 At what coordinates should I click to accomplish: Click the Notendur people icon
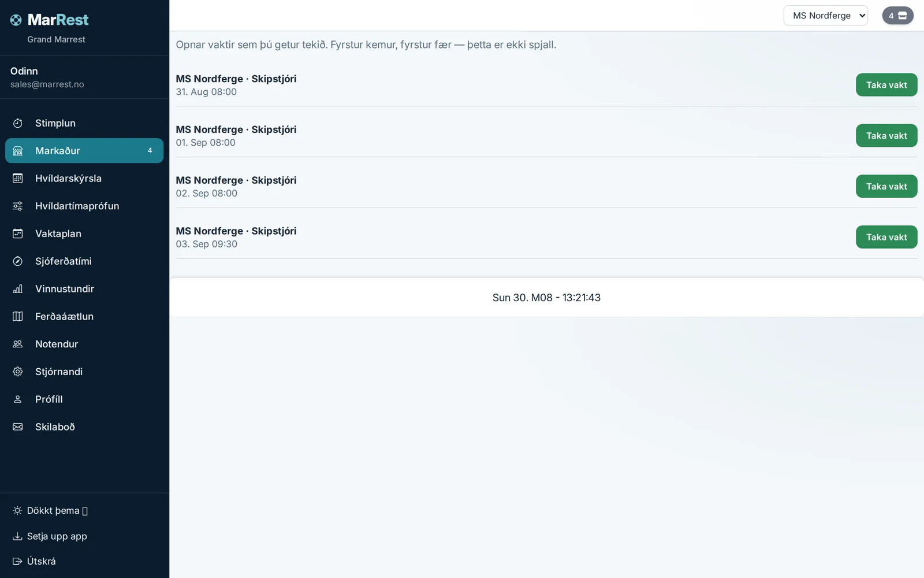pos(18,344)
